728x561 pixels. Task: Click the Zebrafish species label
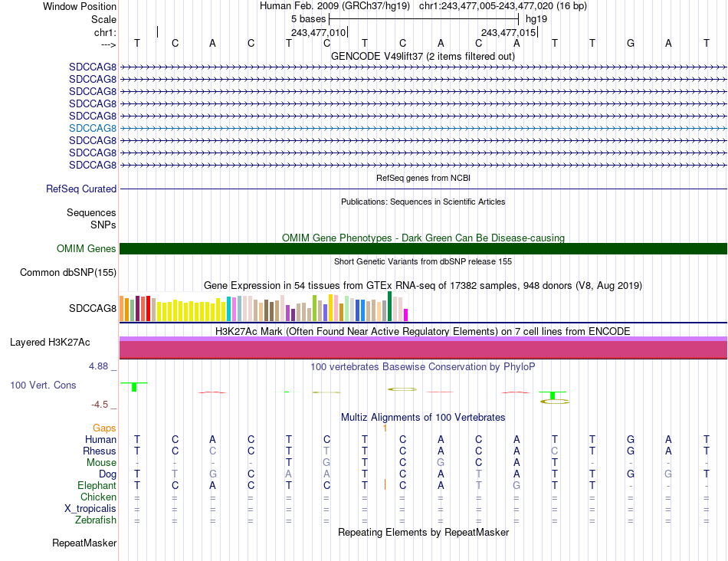tap(96, 520)
